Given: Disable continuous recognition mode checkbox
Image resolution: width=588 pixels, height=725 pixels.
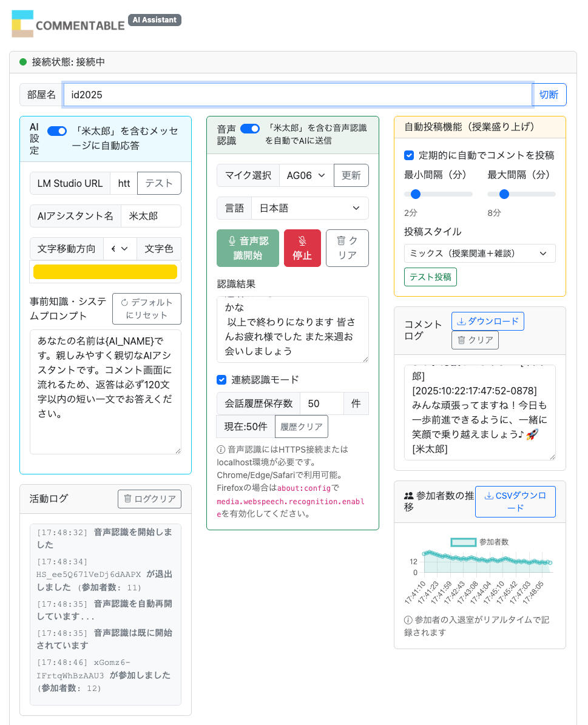Looking at the screenshot, I should 222,380.
